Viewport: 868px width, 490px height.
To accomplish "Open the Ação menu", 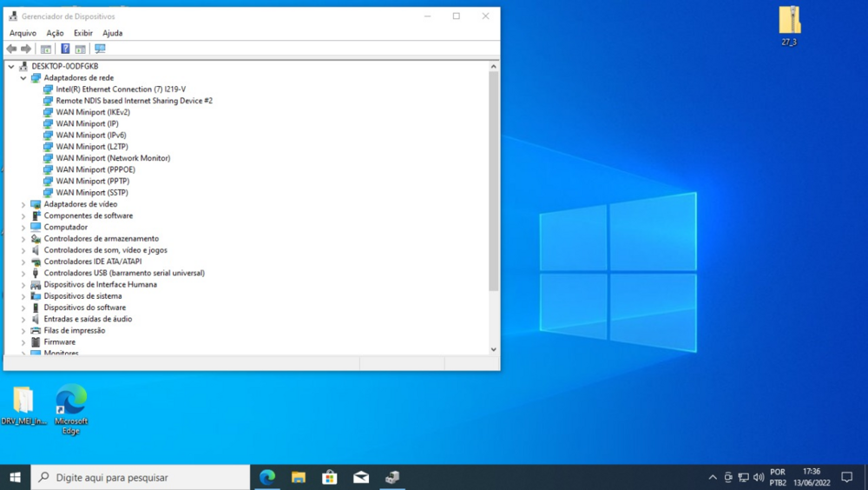I will coord(55,33).
